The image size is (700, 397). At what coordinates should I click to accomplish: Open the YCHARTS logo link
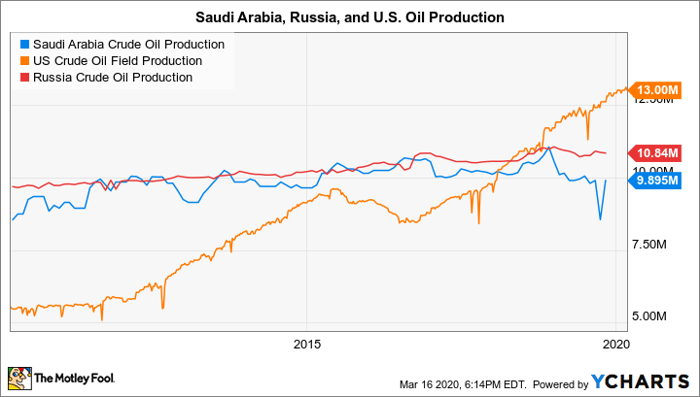[x=641, y=382]
